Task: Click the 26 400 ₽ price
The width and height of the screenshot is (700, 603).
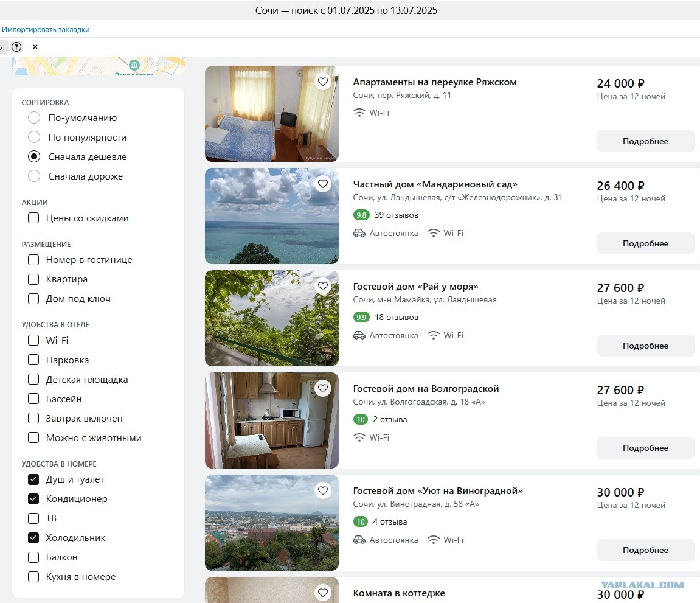Action: click(620, 186)
